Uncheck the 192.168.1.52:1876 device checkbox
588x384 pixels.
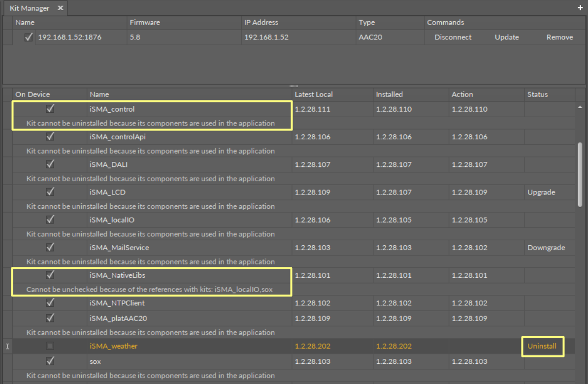click(x=29, y=37)
